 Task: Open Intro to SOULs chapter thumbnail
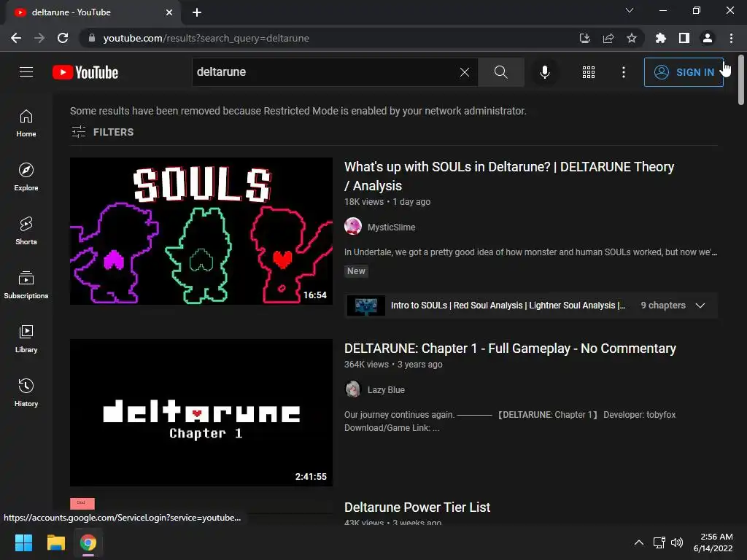tap(366, 306)
